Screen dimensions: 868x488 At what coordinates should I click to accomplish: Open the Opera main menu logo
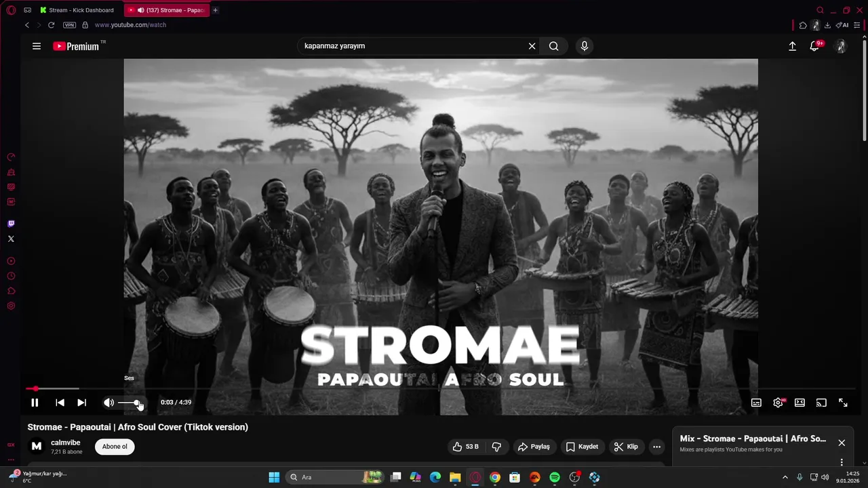coord(11,10)
